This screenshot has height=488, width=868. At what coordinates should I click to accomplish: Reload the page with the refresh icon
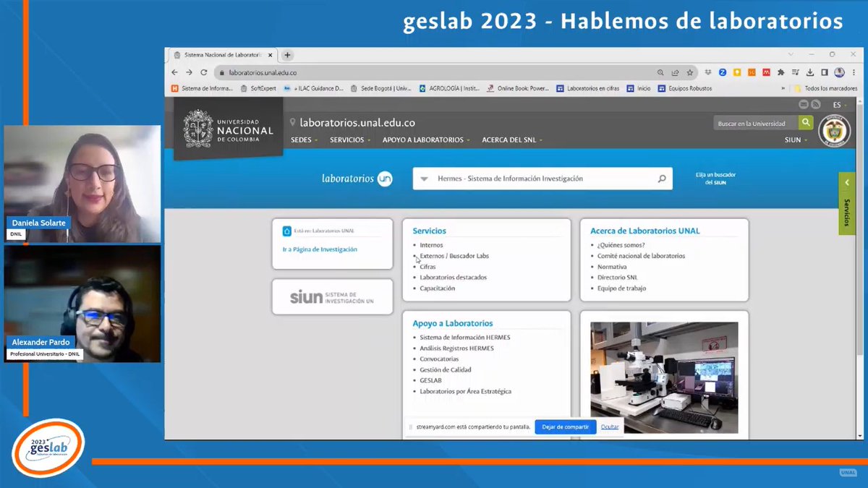204,72
